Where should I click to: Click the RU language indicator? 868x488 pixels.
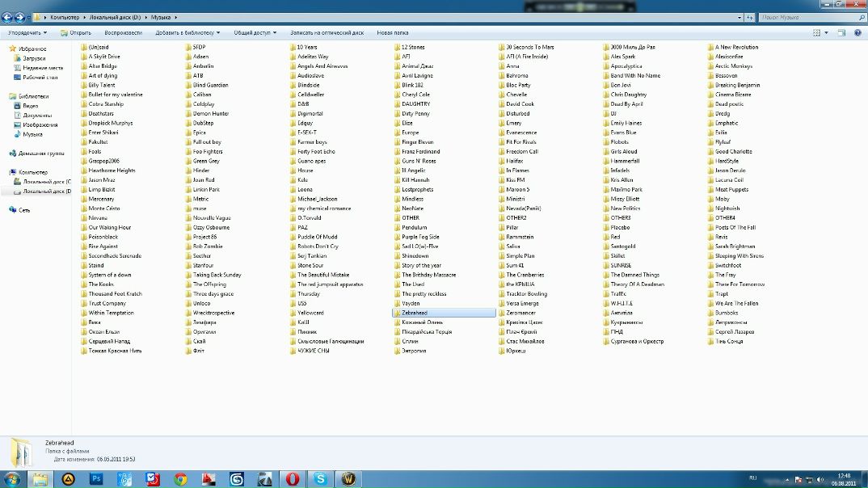[x=753, y=477]
